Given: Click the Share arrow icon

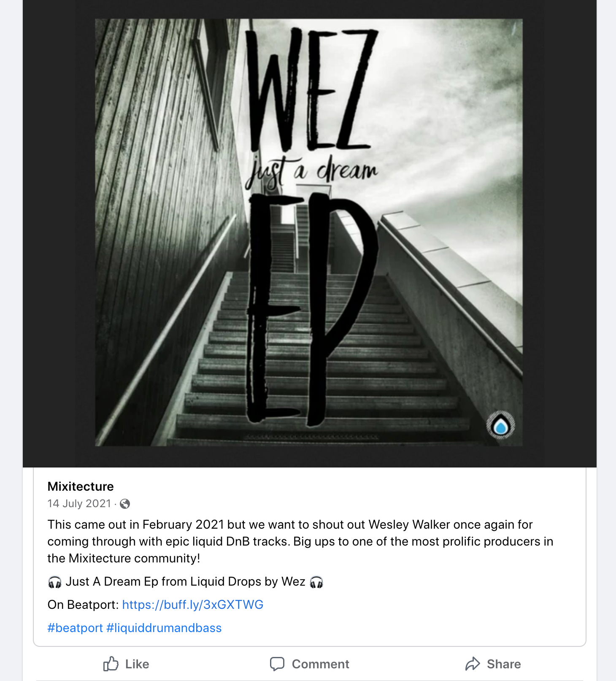Looking at the screenshot, I should coord(473,664).
